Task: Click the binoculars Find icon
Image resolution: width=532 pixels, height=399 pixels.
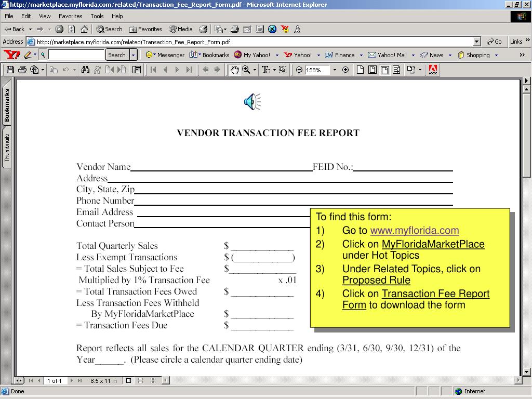Action: click(x=86, y=70)
